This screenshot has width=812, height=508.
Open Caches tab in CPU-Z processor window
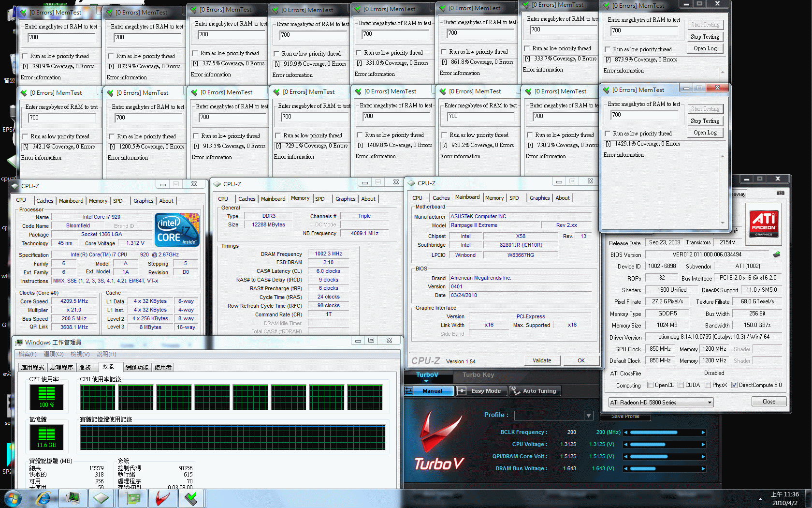tap(45, 201)
